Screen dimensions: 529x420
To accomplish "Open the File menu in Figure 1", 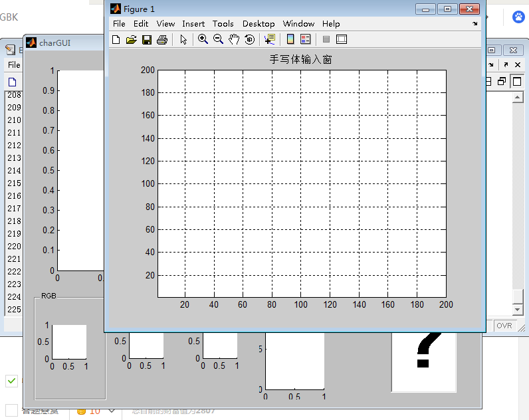I will click(119, 24).
